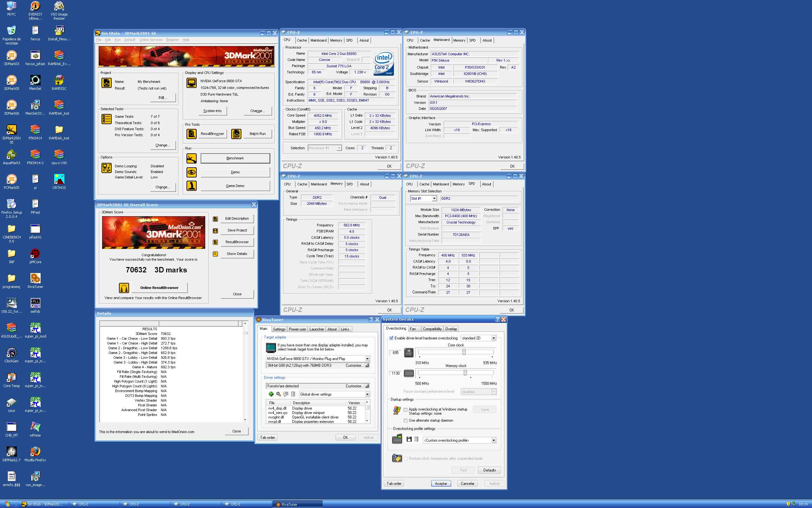Click the Details results list scrollbar
This screenshot has width=812, height=508.
[x=245, y=371]
